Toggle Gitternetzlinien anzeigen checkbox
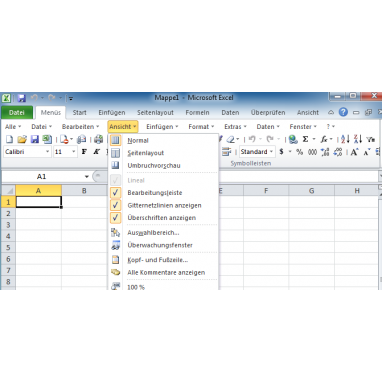The height and width of the screenshot is (382, 382). point(115,205)
